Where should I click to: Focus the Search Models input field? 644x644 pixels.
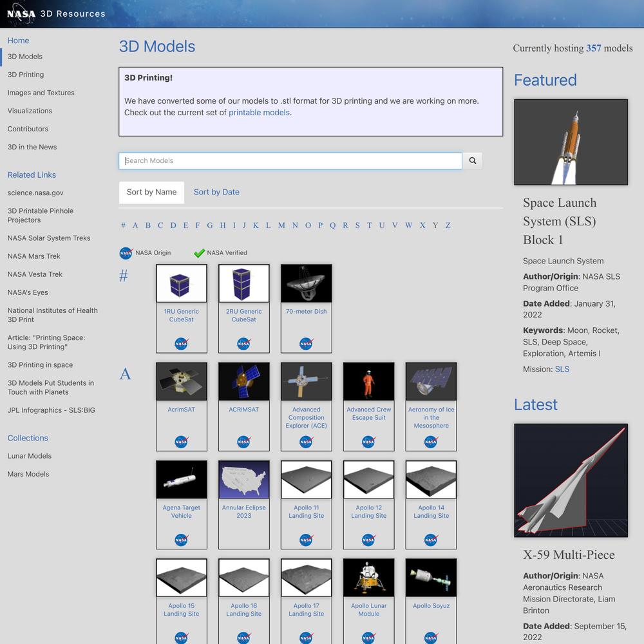point(290,160)
